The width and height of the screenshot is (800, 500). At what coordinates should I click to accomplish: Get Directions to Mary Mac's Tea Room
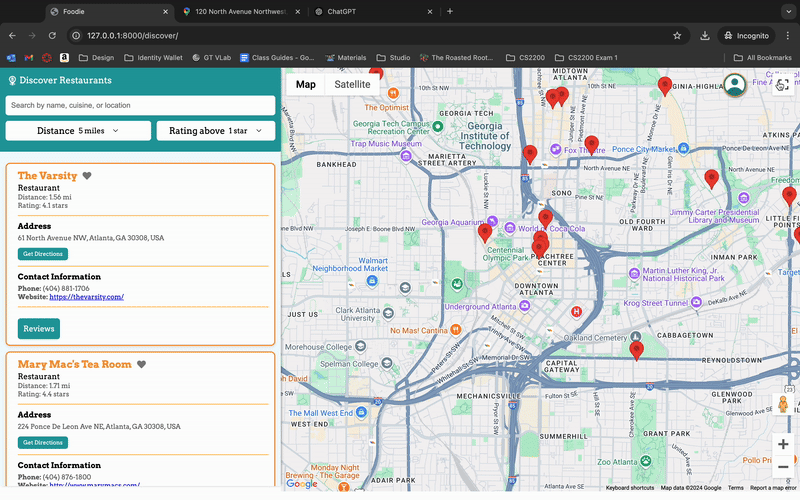click(x=43, y=442)
